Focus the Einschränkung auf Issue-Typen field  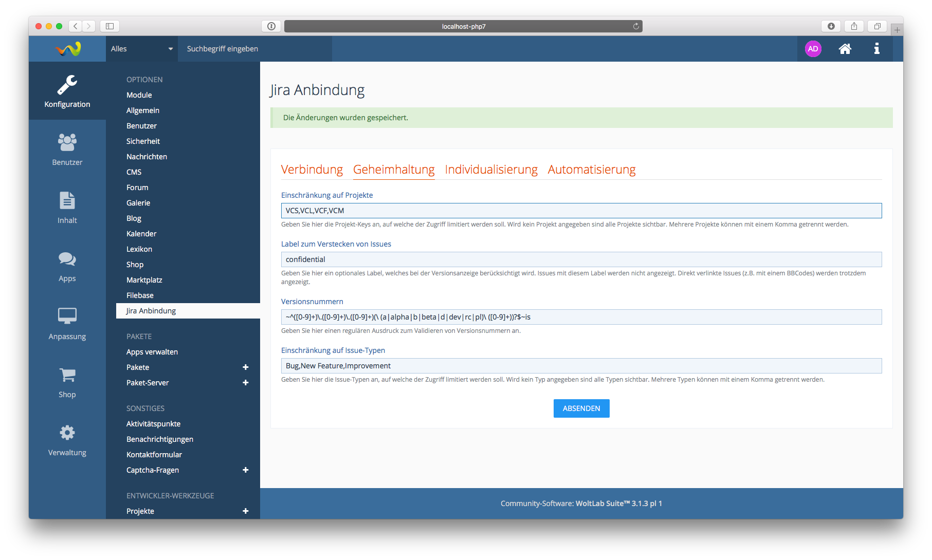click(581, 366)
